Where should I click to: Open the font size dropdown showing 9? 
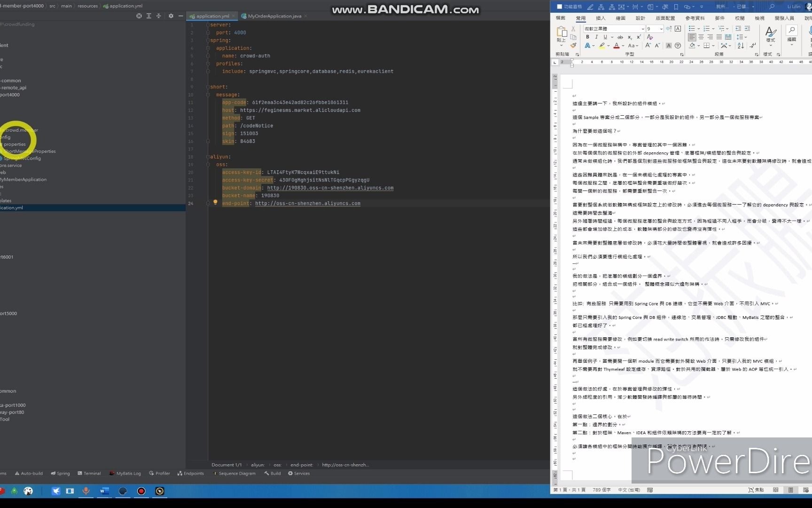point(661,29)
